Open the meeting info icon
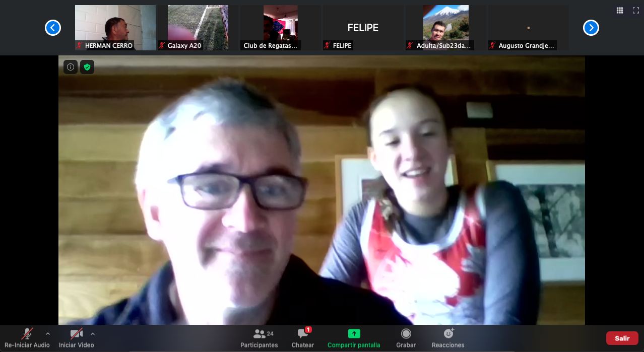The height and width of the screenshot is (352, 644). point(71,67)
